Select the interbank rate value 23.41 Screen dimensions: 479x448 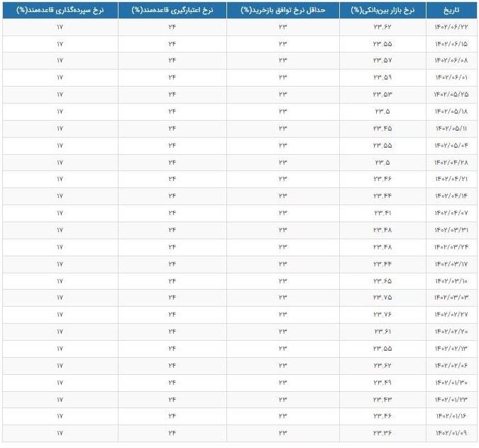(382, 213)
